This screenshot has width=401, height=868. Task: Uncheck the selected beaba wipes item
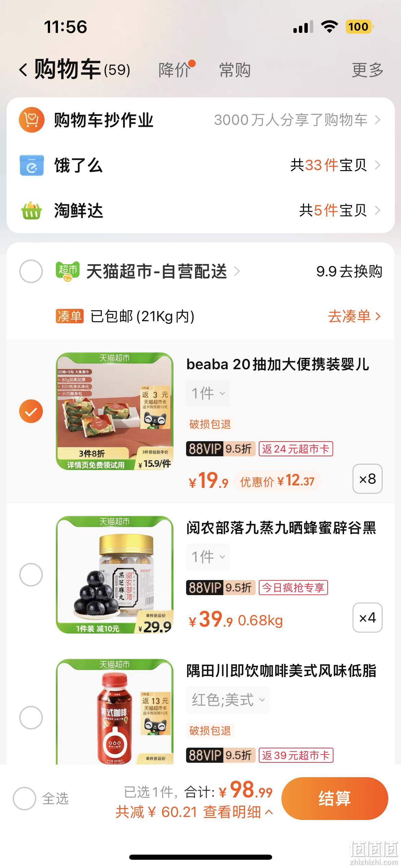click(x=31, y=411)
